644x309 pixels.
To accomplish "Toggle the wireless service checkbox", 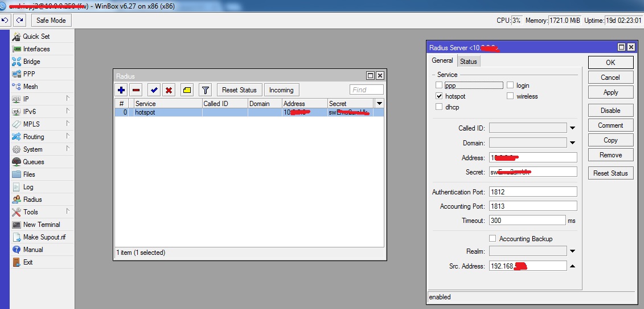I will pyautogui.click(x=510, y=96).
